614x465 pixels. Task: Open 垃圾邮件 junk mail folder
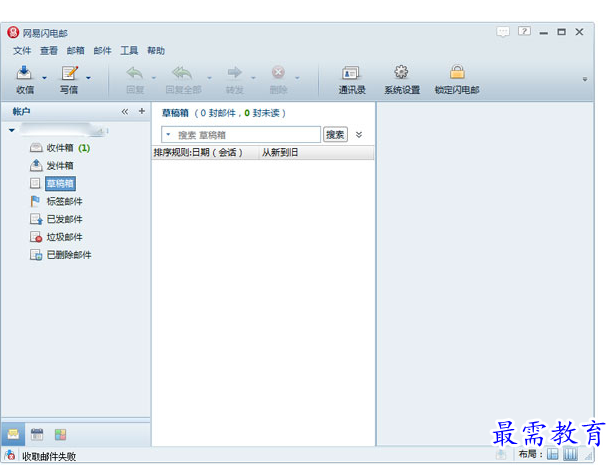point(56,237)
